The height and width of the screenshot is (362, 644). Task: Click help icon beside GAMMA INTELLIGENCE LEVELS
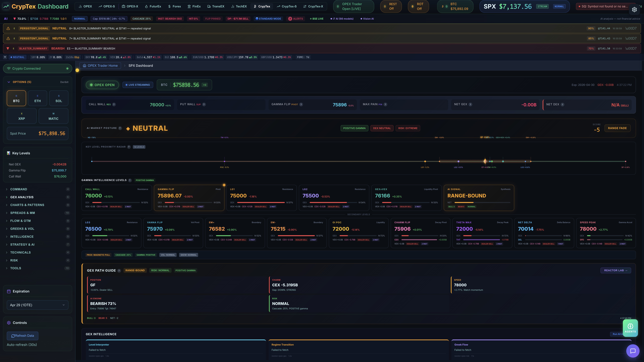pos(130,180)
